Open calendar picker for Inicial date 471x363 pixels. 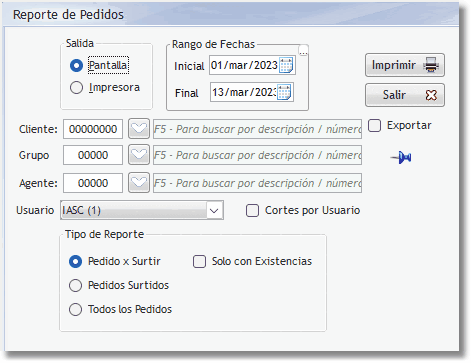(x=286, y=65)
